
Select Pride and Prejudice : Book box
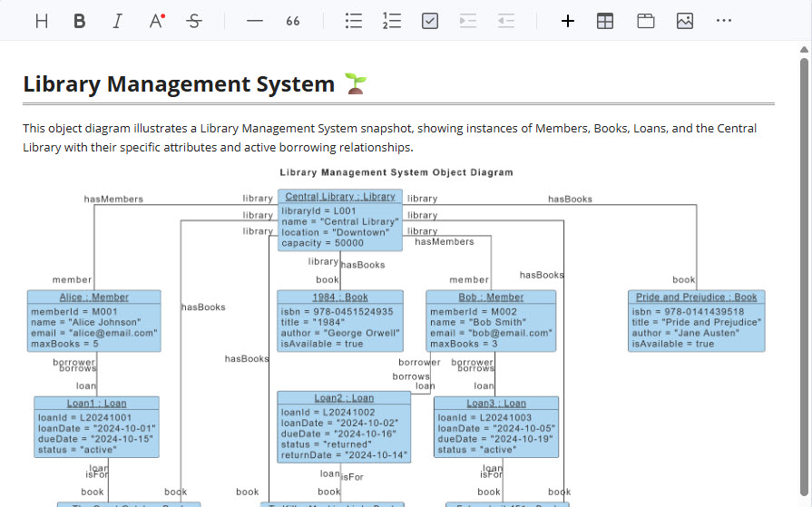pyautogui.click(x=697, y=321)
